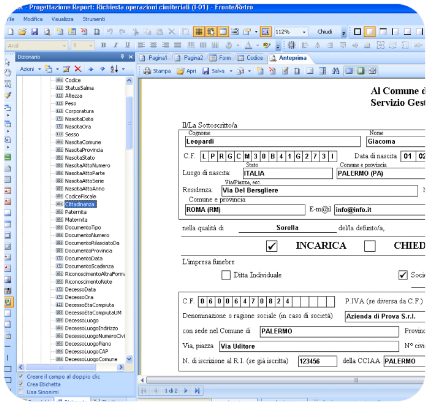Enable 'Usa Sinonimi' checkbox
The width and height of the screenshot is (429, 405).
21,392
